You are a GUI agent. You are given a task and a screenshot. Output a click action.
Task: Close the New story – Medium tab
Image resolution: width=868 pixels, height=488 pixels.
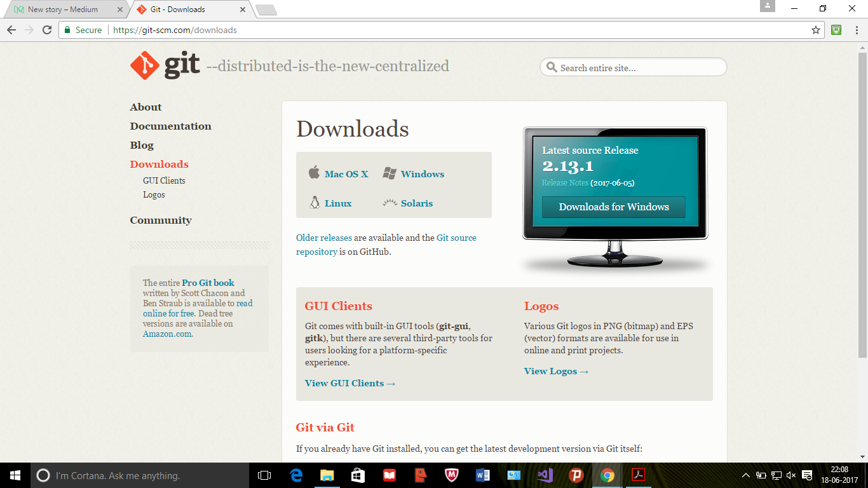pos(120,10)
